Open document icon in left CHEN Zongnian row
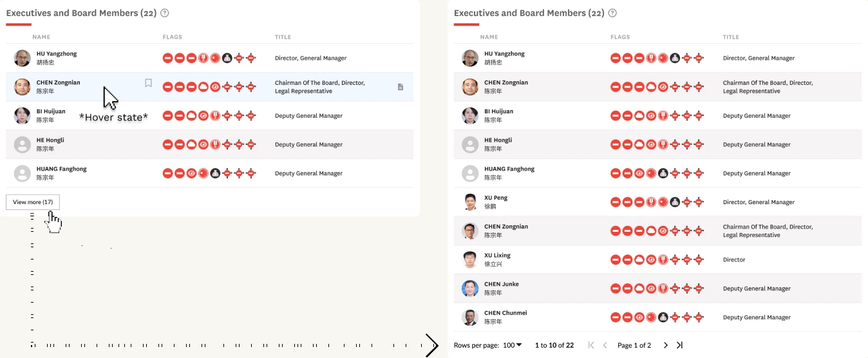Screen dimensions: 868x358 [x=401, y=87]
